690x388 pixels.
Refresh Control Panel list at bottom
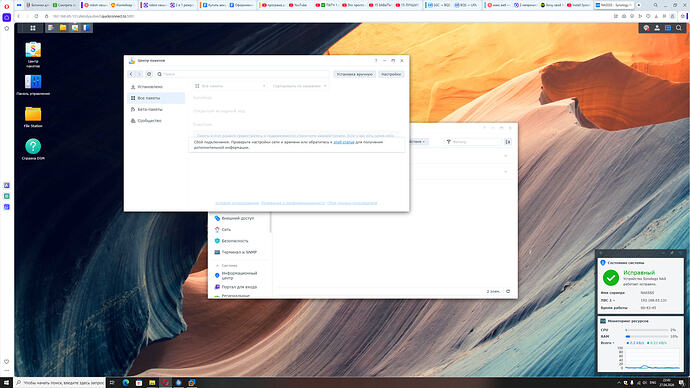(x=508, y=291)
